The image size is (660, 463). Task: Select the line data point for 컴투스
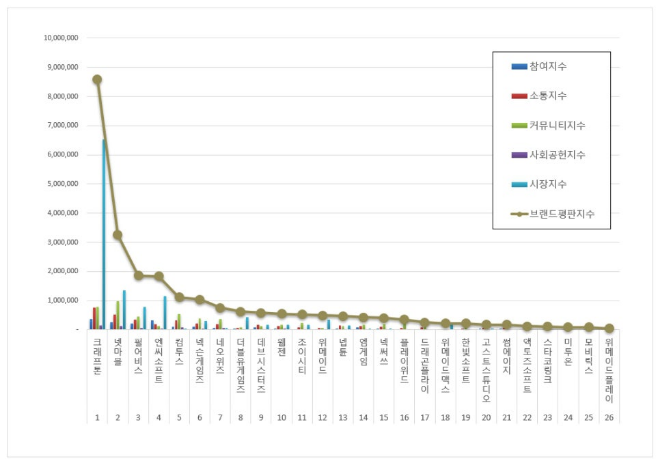coord(179,297)
